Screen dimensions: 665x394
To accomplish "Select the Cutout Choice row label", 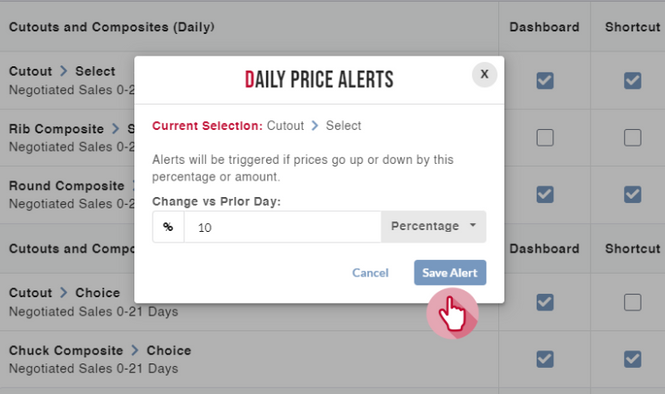I will [64, 293].
